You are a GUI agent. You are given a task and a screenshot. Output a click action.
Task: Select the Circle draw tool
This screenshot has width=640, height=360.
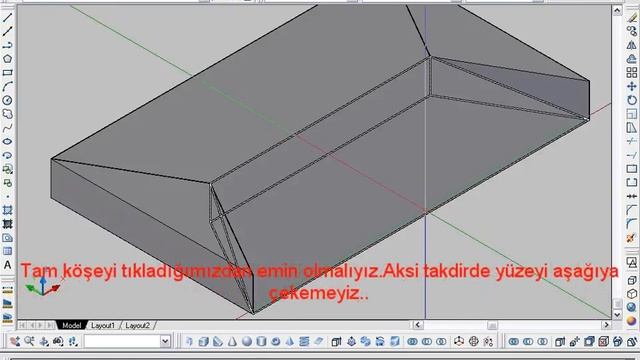pos(7,100)
